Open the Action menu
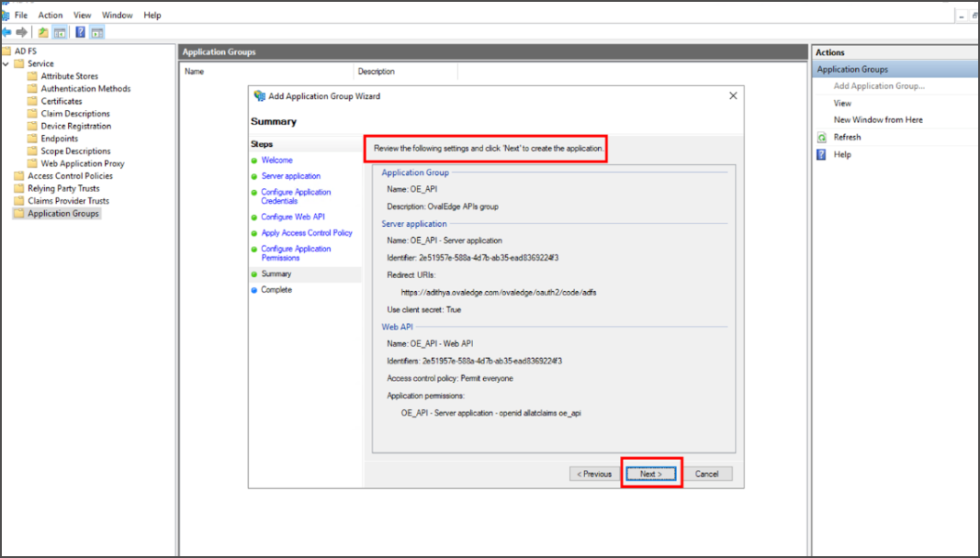The height and width of the screenshot is (558, 980). coord(51,15)
